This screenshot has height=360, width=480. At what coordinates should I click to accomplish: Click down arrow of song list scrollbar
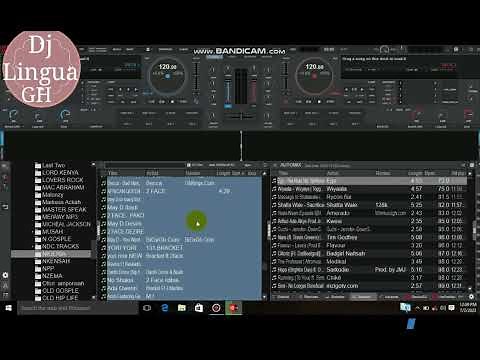(x=264, y=297)
